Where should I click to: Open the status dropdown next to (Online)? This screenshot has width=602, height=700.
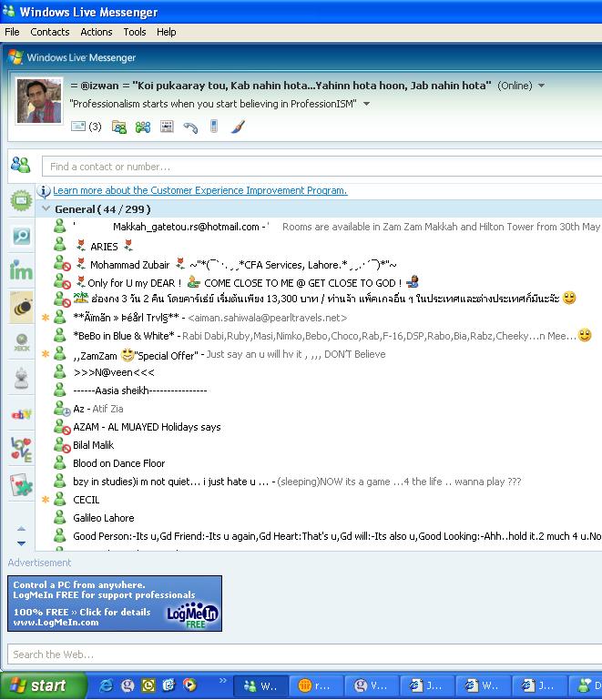coord(541,86)
